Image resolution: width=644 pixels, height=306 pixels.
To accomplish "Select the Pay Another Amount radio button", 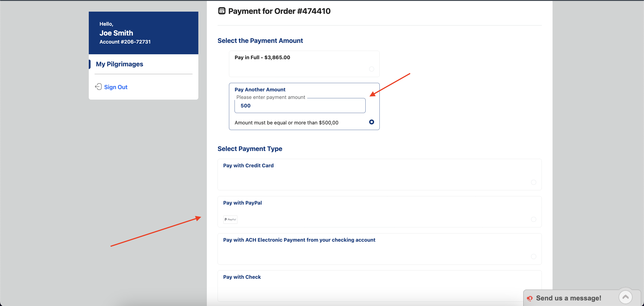I will (x=371, y=122).
